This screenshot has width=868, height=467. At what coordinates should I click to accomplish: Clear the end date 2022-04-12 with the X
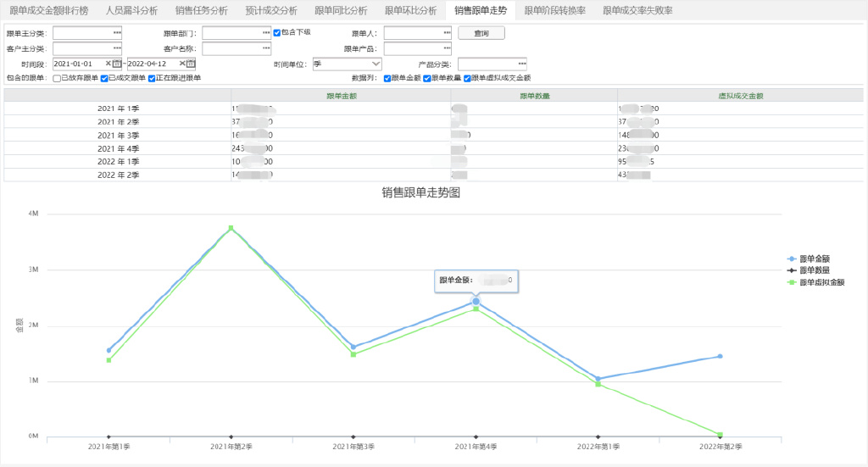(x=182, y=64)
